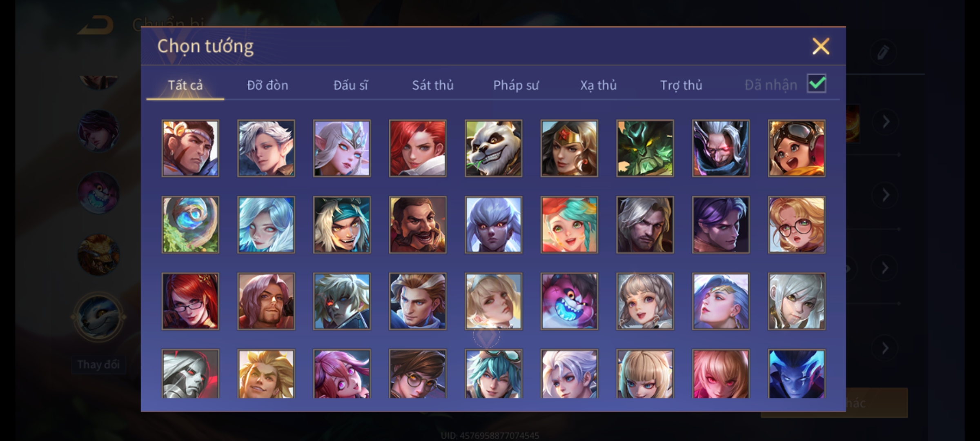Choose the pilot girl with goggles
The height and width of the screenshot is (441, 980).
(x=796, y=148)
